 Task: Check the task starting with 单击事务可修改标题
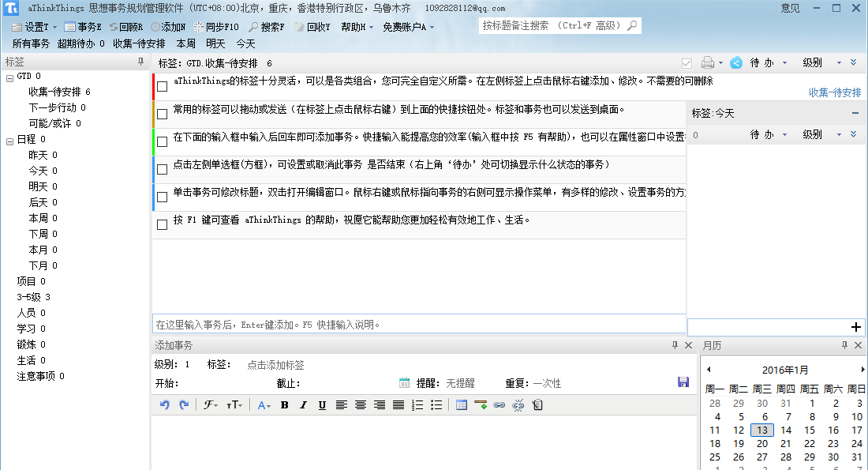point(163,197)
